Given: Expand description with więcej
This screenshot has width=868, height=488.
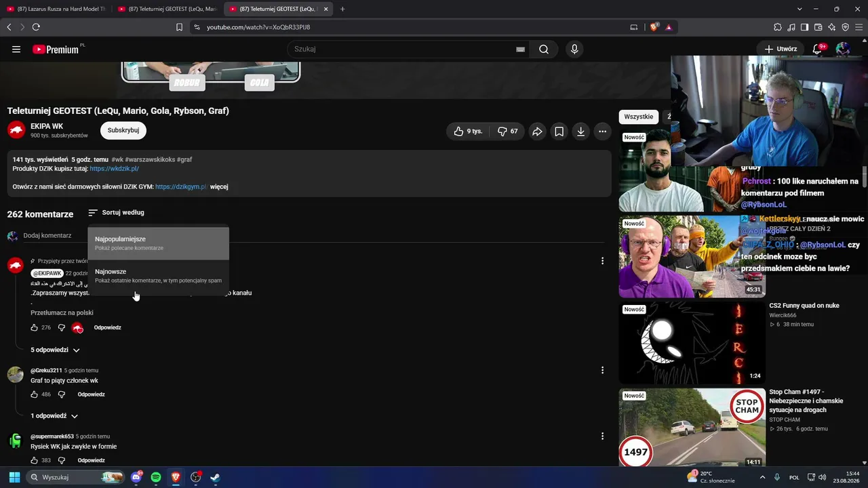Looking at the screenshot, I should coord(219,187).
